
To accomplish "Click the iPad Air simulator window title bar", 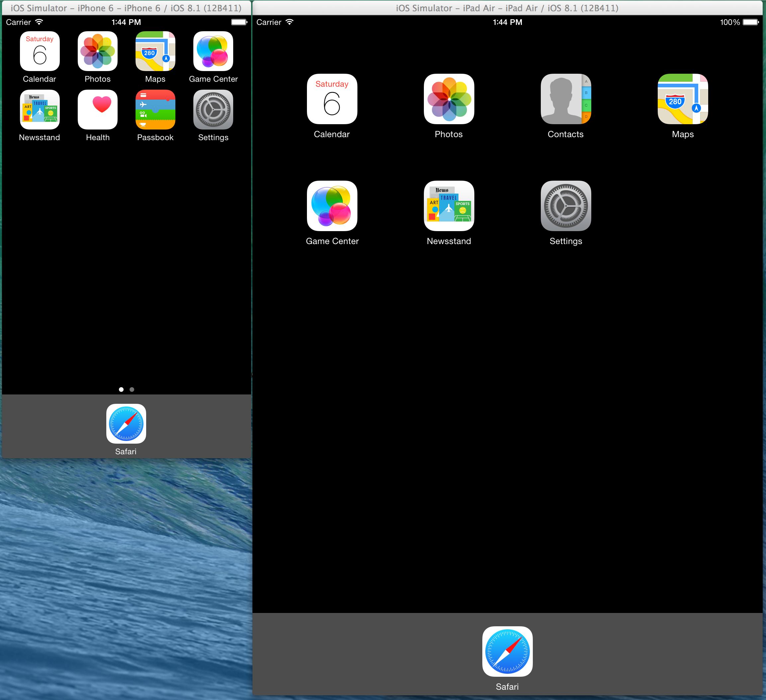I will (507, 8).
